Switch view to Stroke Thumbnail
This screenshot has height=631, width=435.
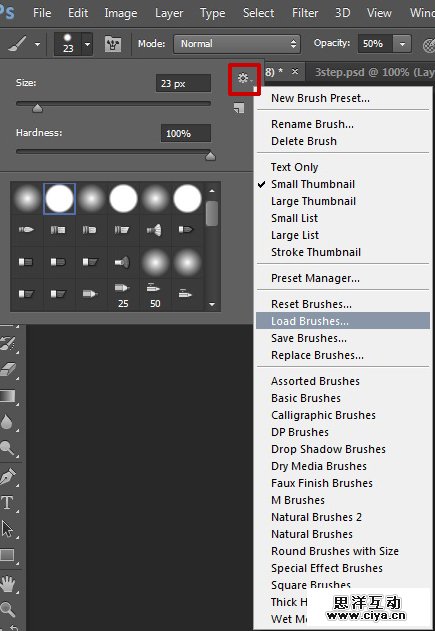(x=316, y=252)
